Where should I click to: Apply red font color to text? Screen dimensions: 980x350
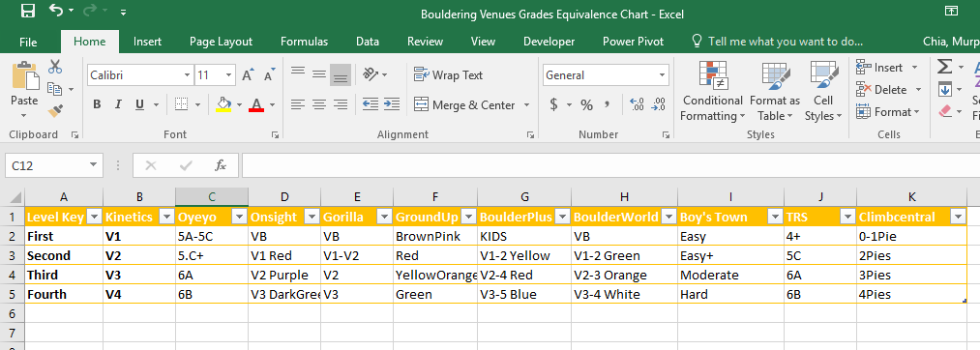[x=256, y=104]
